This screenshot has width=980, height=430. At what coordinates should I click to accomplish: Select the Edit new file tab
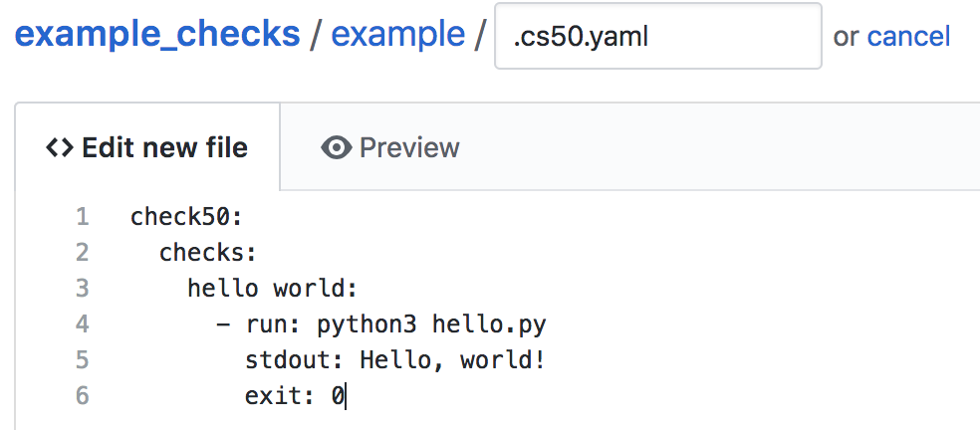pyautogui.click(x=147, y=148)
